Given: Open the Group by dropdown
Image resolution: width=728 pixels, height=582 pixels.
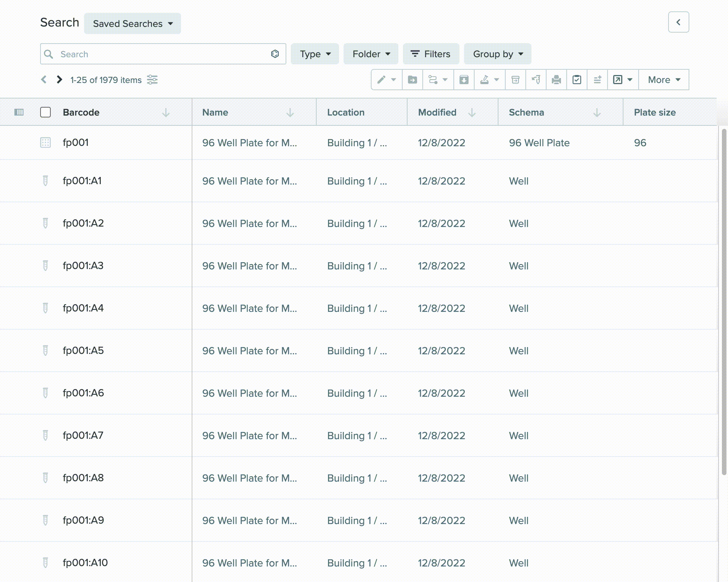Looking at the screenshot, I should [498, 54].
